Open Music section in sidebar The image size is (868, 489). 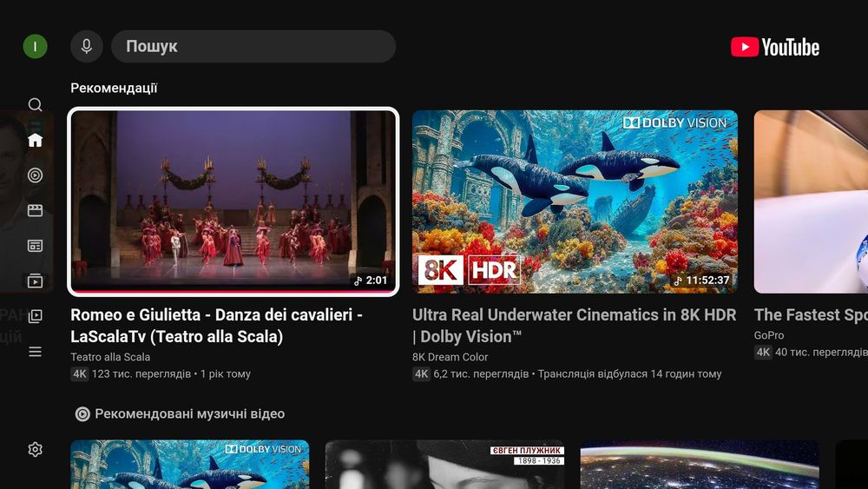(35, 175)
